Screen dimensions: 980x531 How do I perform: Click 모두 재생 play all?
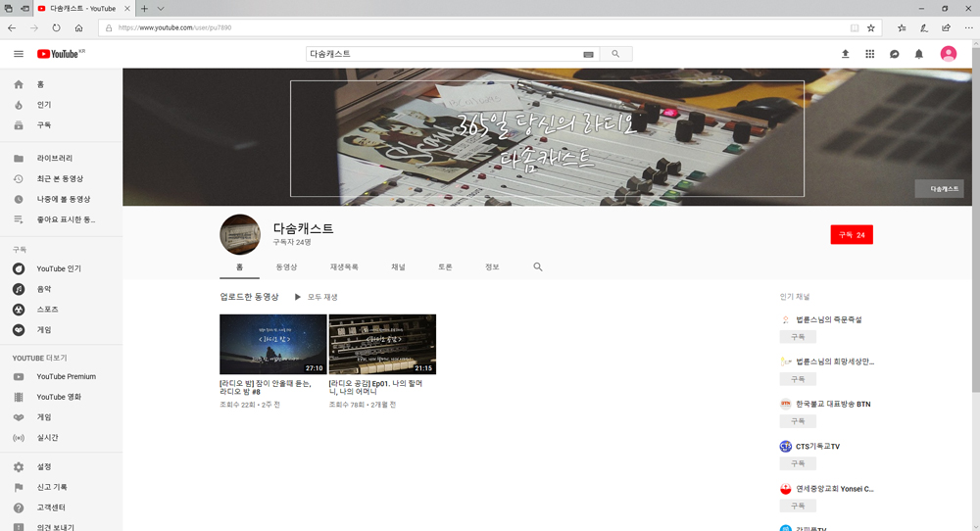pos(317,297)
